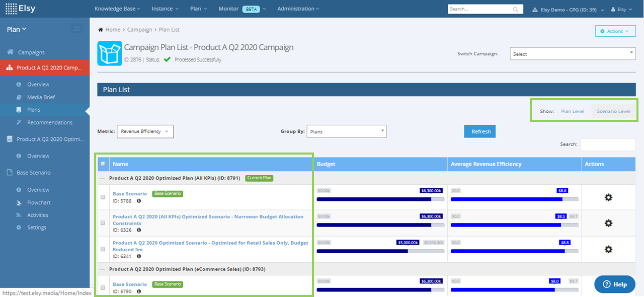644x297 pixels.
Task: Open the Group By dropdown set to Plans
Action: click(x=346, y=131)
